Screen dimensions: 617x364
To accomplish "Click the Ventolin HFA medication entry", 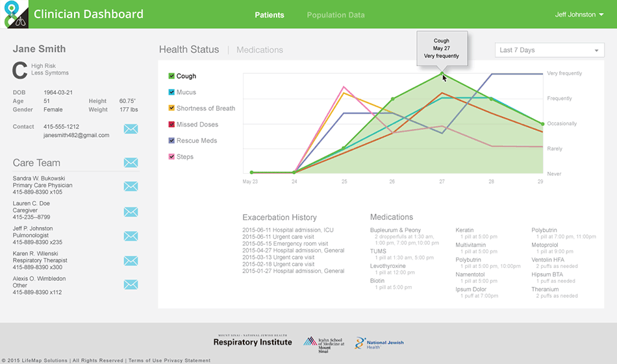I will pos(548,260).
